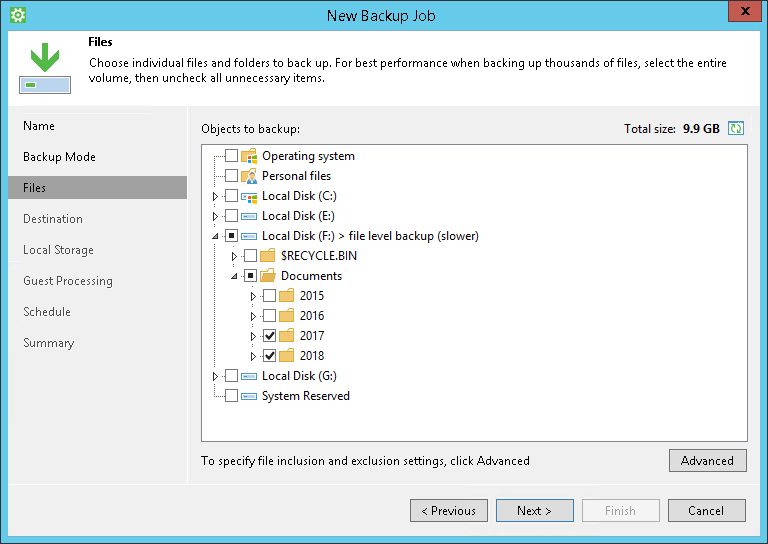Click the Local Disk (E:) drive icon

click(x=249, y=216)
